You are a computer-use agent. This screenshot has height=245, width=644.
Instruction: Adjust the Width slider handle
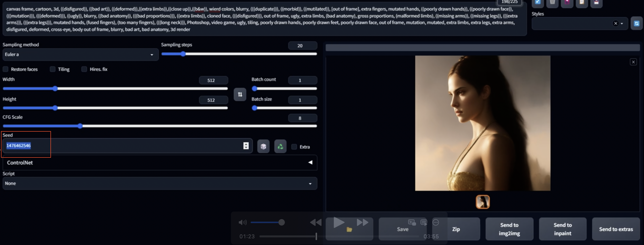tap(55, 89)
